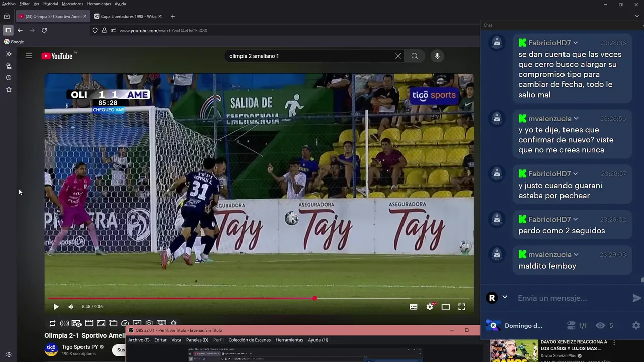
Task: Mute the YouTube video volume
Action: click(x=71, y=307)
